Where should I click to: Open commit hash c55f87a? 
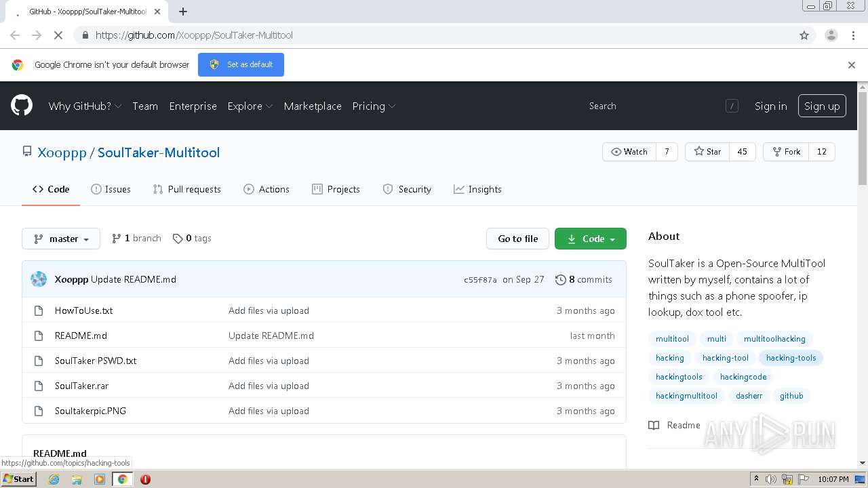[480, 280]
